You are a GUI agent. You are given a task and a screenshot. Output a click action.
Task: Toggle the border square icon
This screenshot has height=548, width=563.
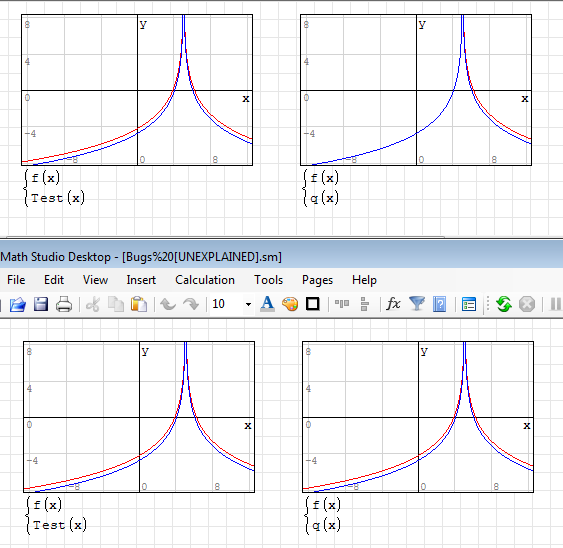coord(312,304)
